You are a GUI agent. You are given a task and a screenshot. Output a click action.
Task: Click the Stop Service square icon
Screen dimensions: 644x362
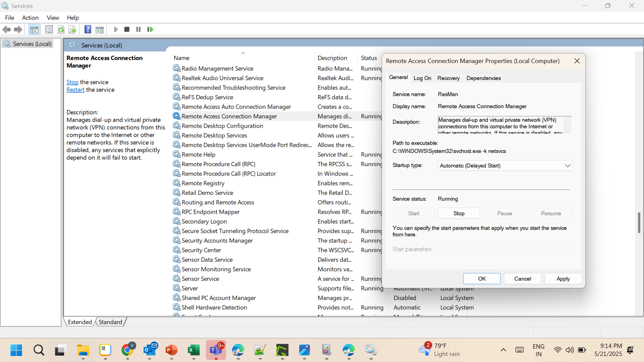pos(127,29)
